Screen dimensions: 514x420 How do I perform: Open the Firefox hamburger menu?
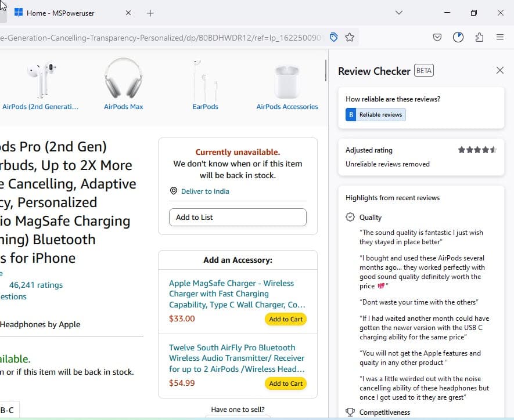[499, 37]
